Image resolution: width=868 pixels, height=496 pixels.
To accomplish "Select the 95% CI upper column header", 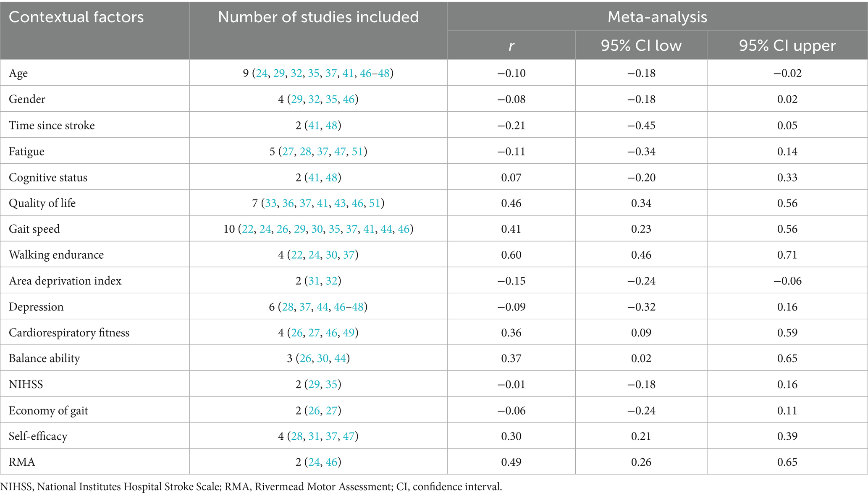I will (x=787, y=45).
